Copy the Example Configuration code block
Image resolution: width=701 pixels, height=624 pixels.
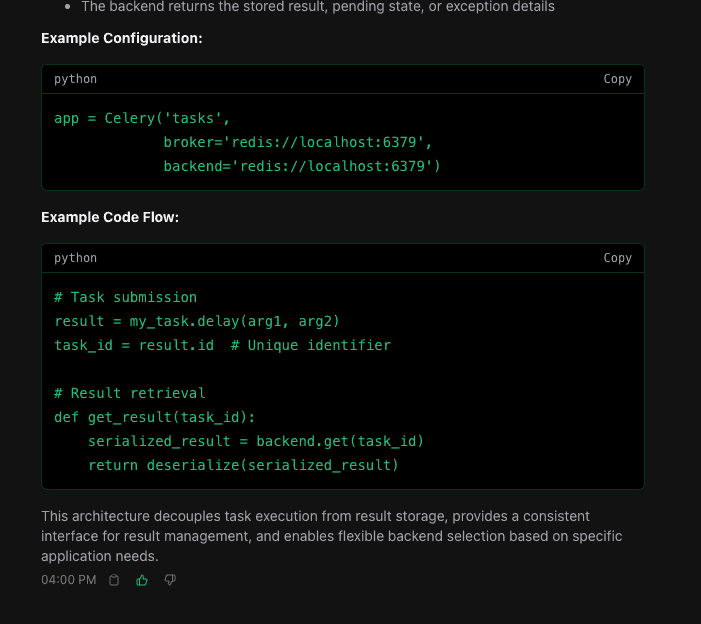click(x=617, y=79)
